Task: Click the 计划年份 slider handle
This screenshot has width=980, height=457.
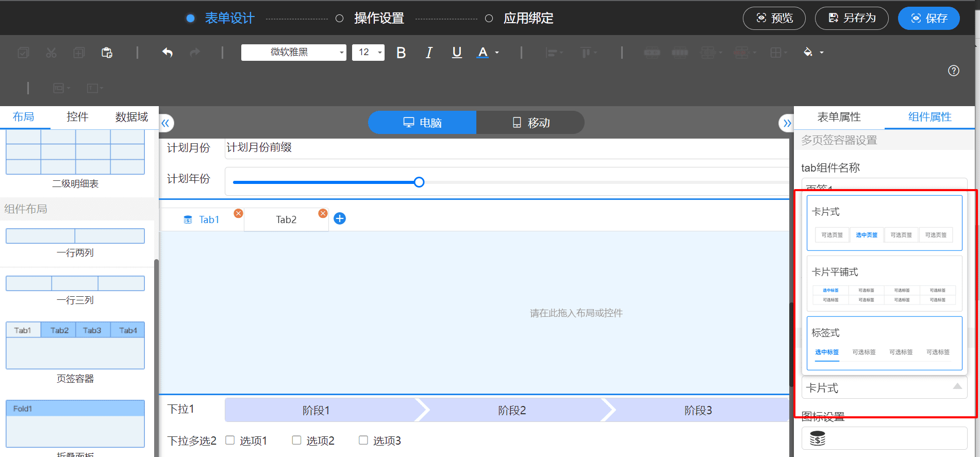Action: (x=419, y=182)
